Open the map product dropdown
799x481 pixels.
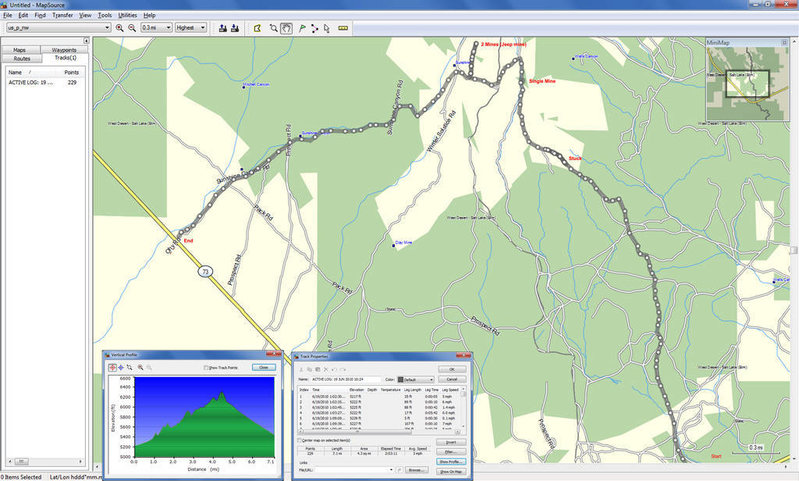[x=106, y=28]
